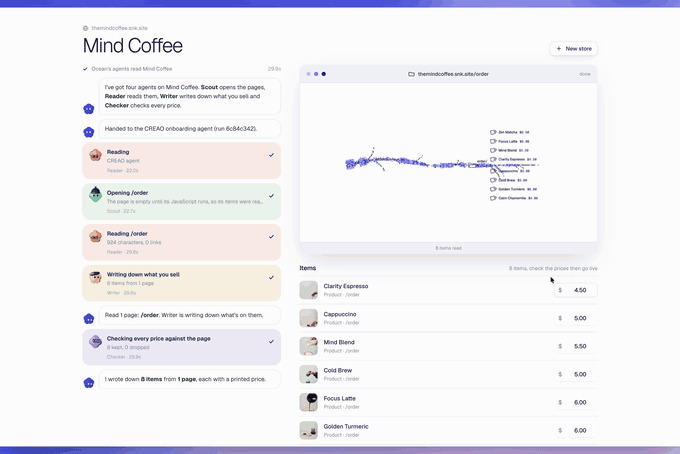680x454 pixels.
Task: Open the Focus Latte product thumbnail
Action: click(308, 402)
